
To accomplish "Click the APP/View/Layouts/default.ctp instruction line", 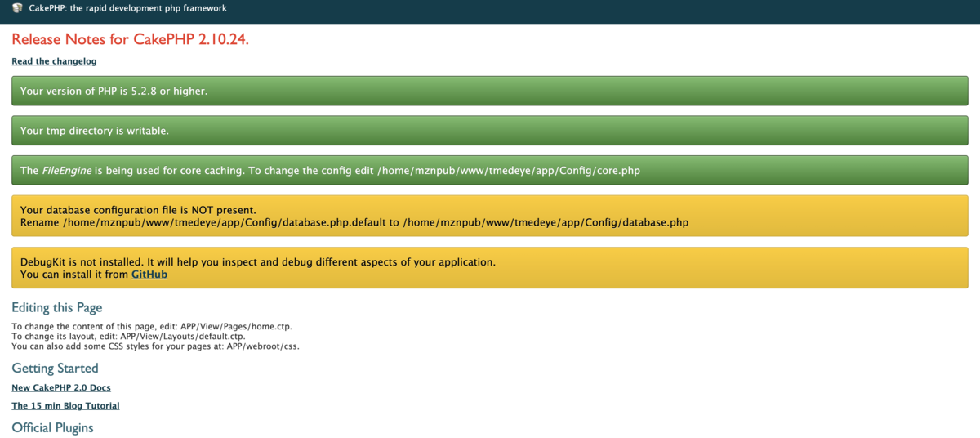I will 128,336.
